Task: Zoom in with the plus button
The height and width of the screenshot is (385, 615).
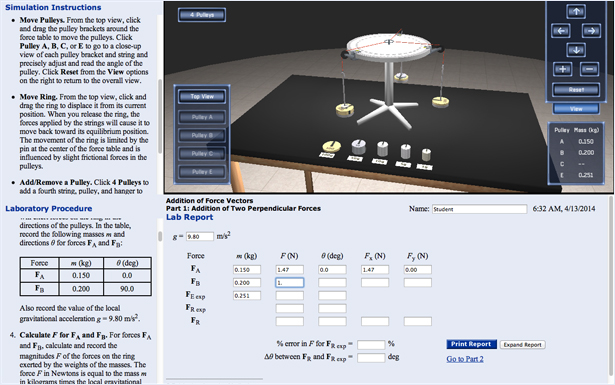Action: point(562,69)
